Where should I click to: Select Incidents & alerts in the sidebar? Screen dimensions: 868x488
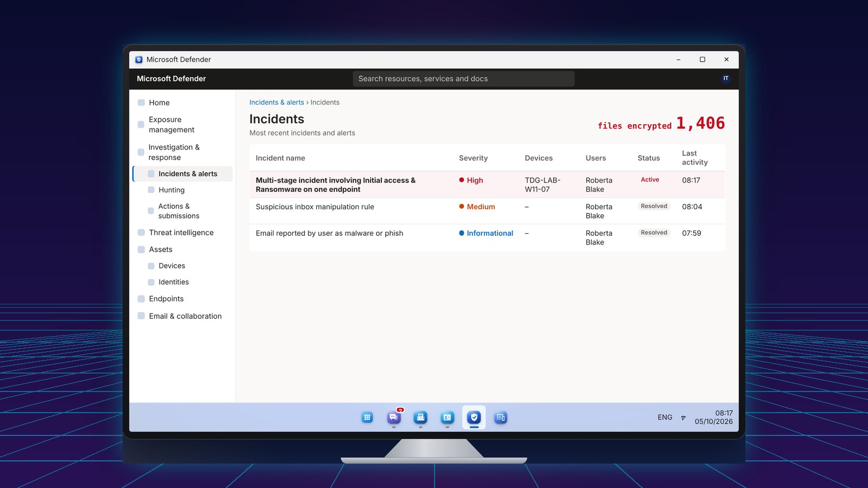tap(183, 174)
